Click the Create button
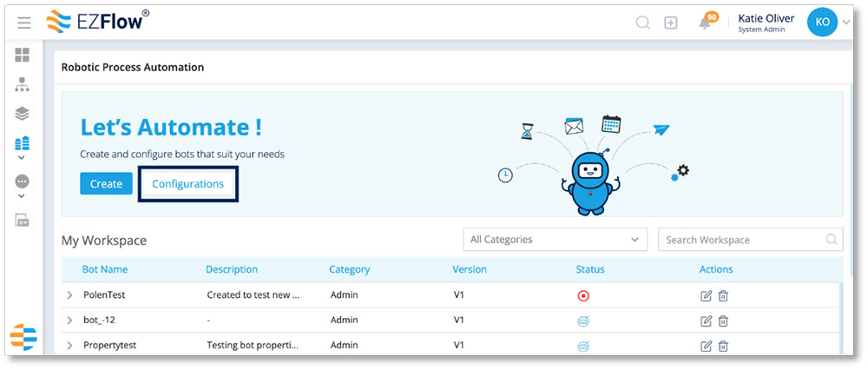Screen dimensions: 868x370 [x=106, y=183]
